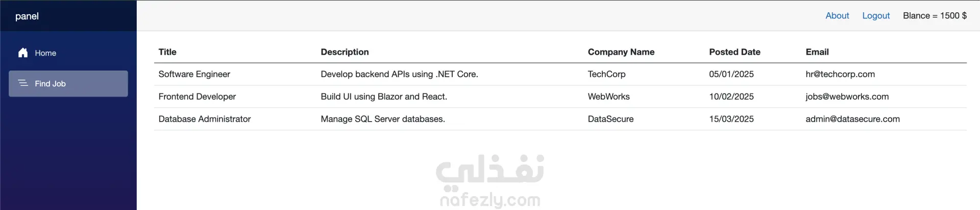Click the Title column header

[x=167, y=52]
